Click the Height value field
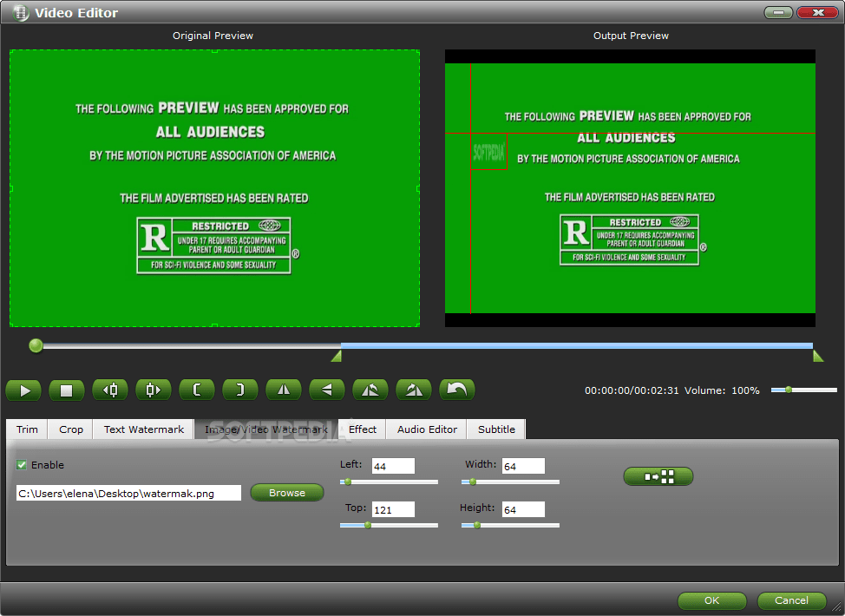The height and width of the screenshot is (616, 845). click(523, 509)
